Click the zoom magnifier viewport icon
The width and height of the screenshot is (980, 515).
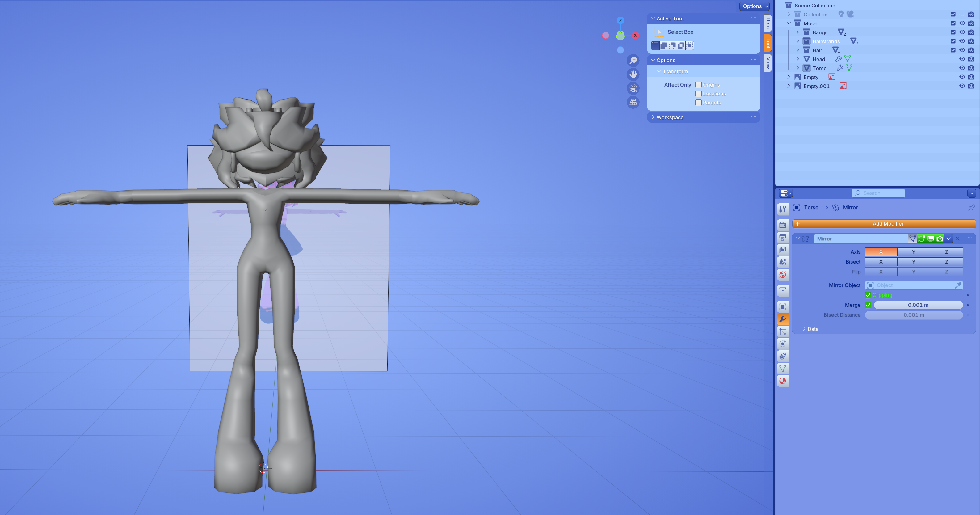point(633,61)
